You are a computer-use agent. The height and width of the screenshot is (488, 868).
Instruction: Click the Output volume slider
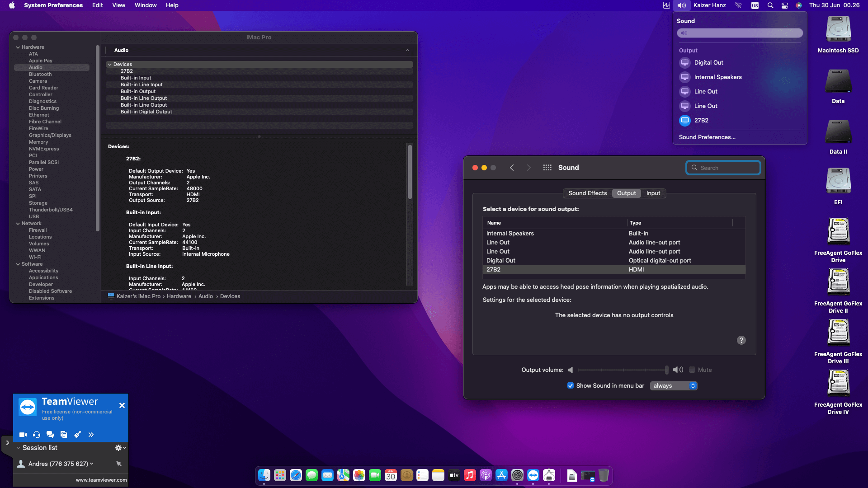(623, 370)
